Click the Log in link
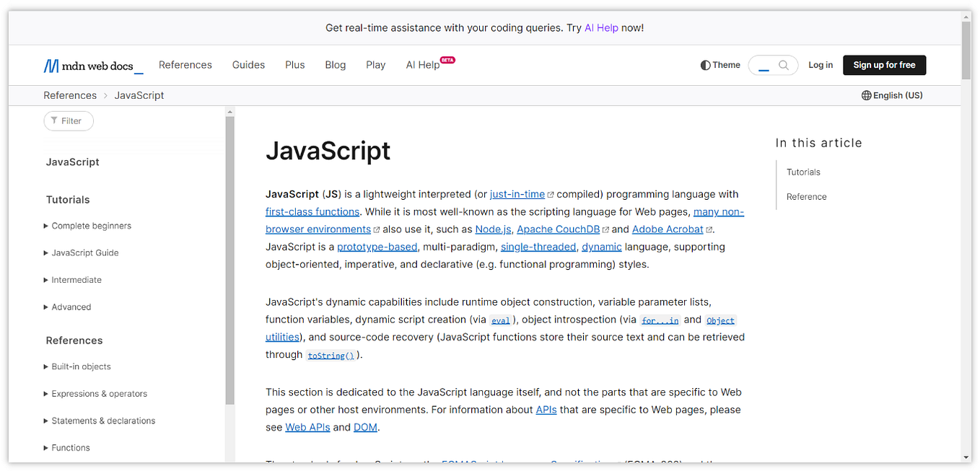980x471 pixels. tap(821, 65)
